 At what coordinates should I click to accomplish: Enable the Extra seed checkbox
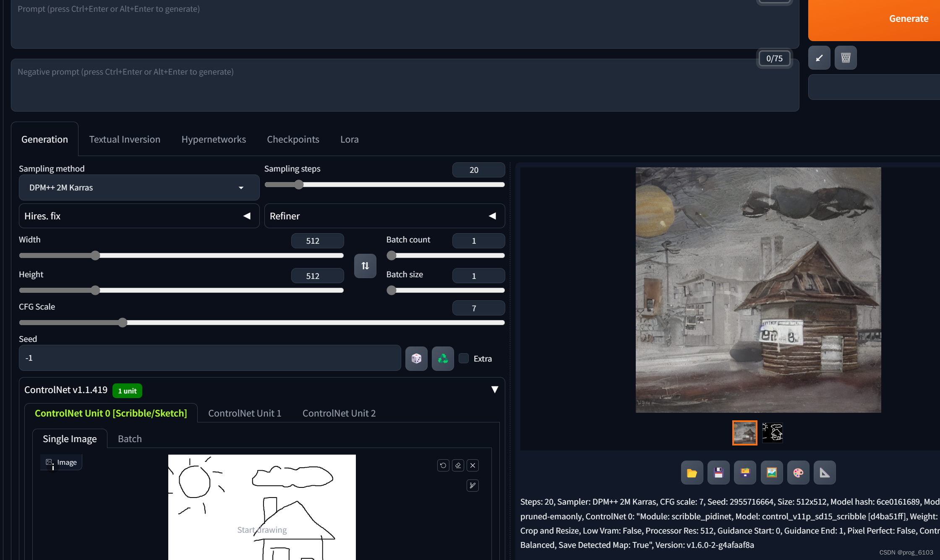[464, 359]
